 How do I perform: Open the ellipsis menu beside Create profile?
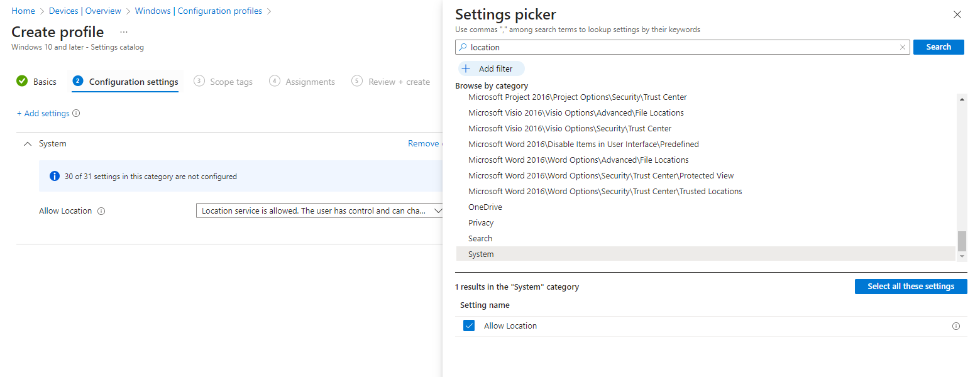tap(123, 32)
